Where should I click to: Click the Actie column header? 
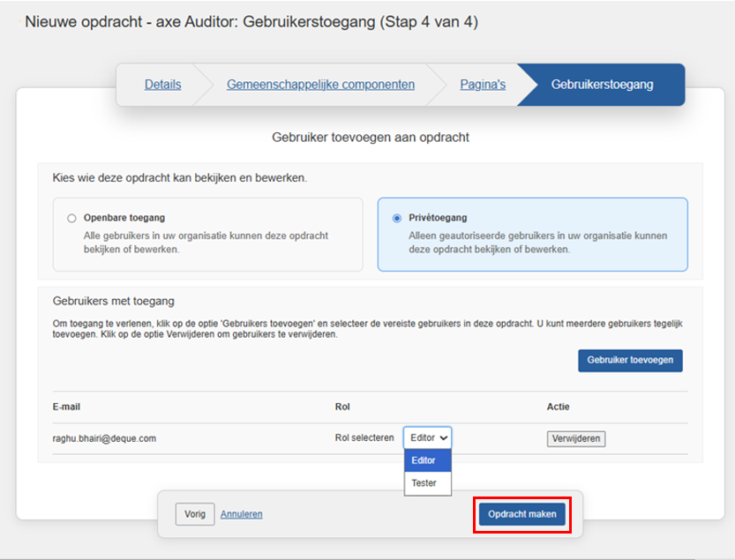point(559,407)
